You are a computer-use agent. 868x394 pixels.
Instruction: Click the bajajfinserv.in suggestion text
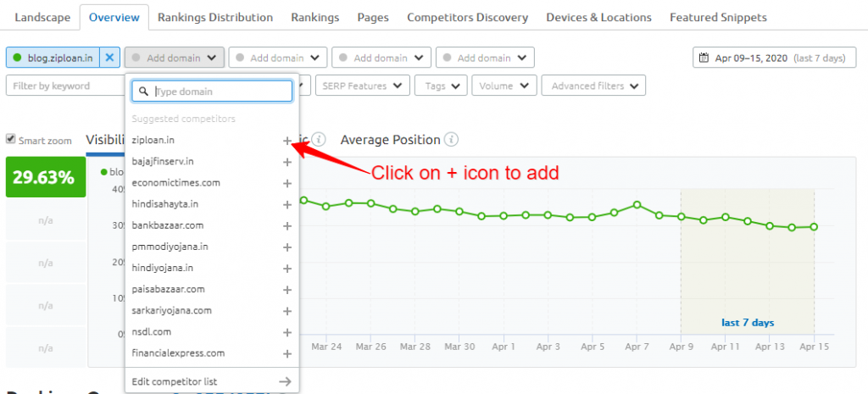coord(163,162)
